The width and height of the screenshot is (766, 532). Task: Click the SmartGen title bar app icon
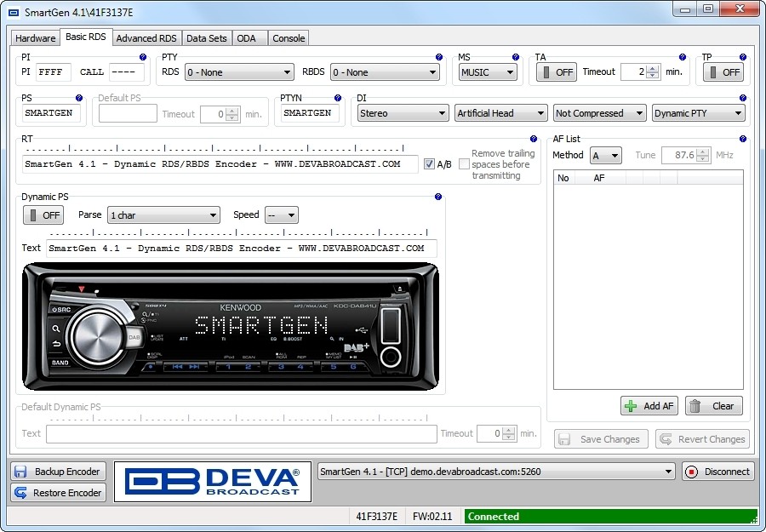(x=14, y=12)
